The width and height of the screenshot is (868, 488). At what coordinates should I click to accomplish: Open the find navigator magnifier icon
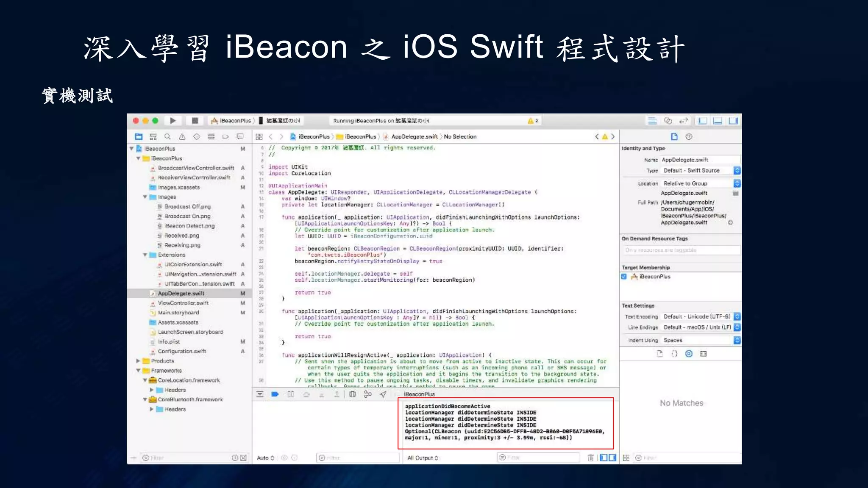(167, 136)
